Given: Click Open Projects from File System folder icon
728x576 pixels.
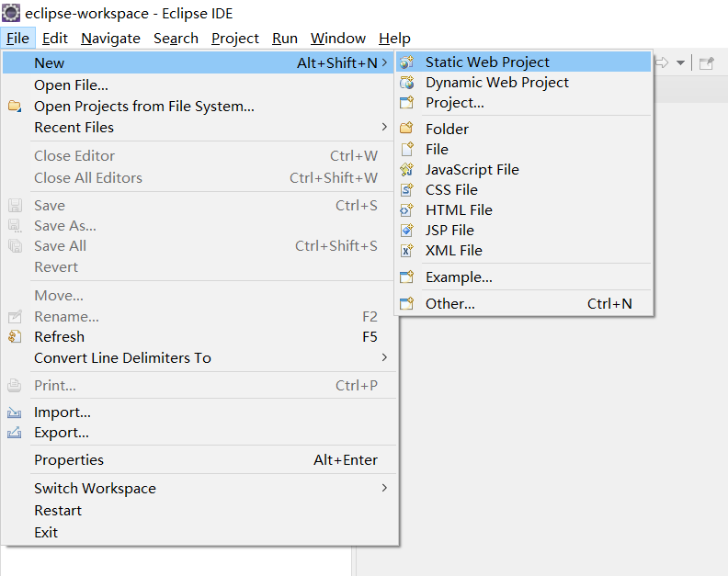Looking at the screenshot, I should pyautogui.click(x=15, y=107).
